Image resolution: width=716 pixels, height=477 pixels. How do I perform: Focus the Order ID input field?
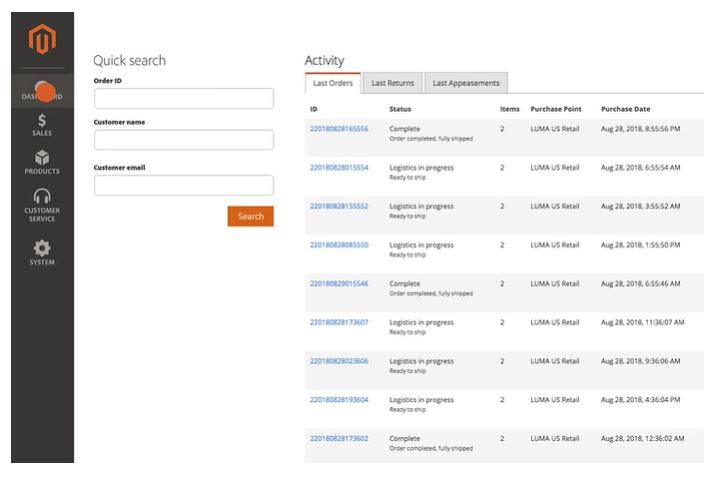click(x=183, y=99)
